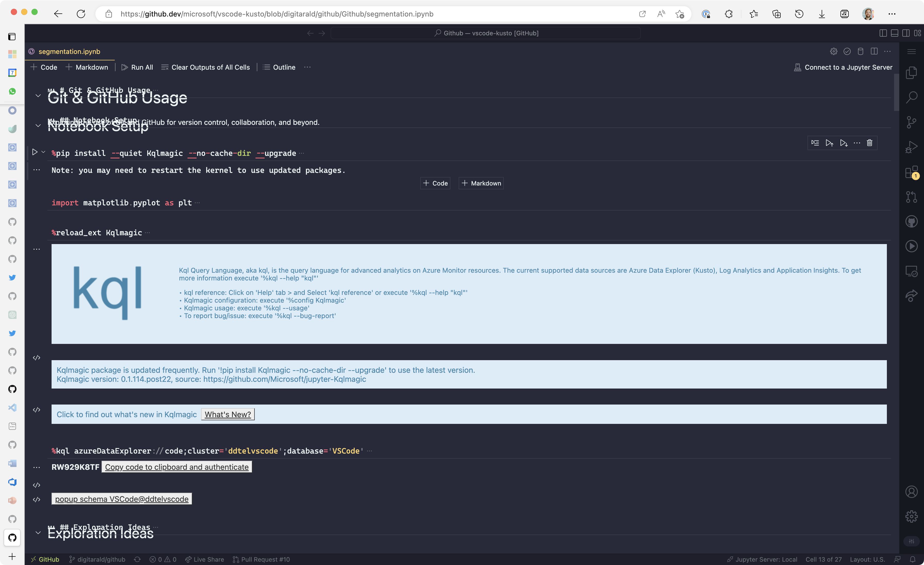Open the notebook Outline

pyautogui.click(x=279, y=67)
